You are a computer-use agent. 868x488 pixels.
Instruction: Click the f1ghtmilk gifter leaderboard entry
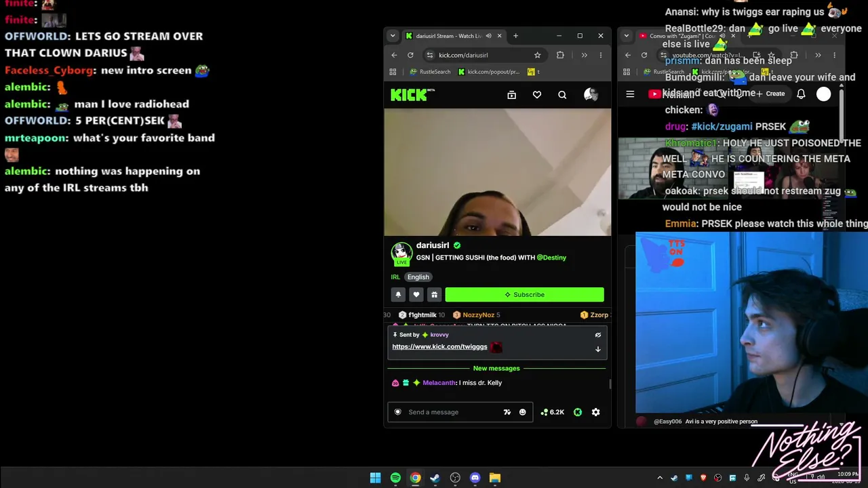click(421, 315)
